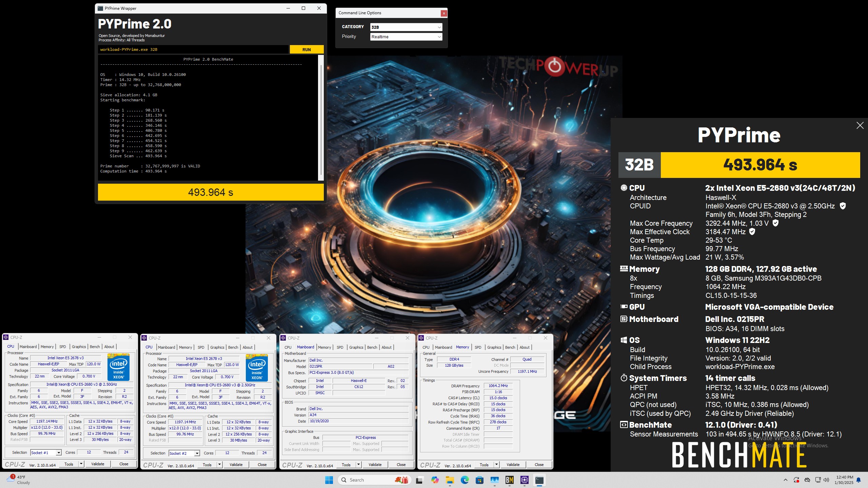Switch to the blue graph monitor app in taskbar
Screen dimensions: 868x488
point(494,480)
